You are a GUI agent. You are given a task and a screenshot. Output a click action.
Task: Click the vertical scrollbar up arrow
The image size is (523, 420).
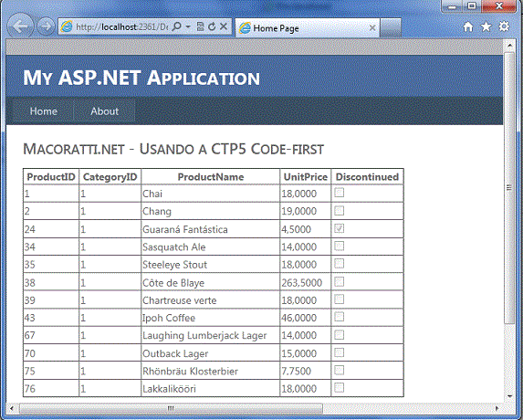pyautogui.click(x=509, y=45)
